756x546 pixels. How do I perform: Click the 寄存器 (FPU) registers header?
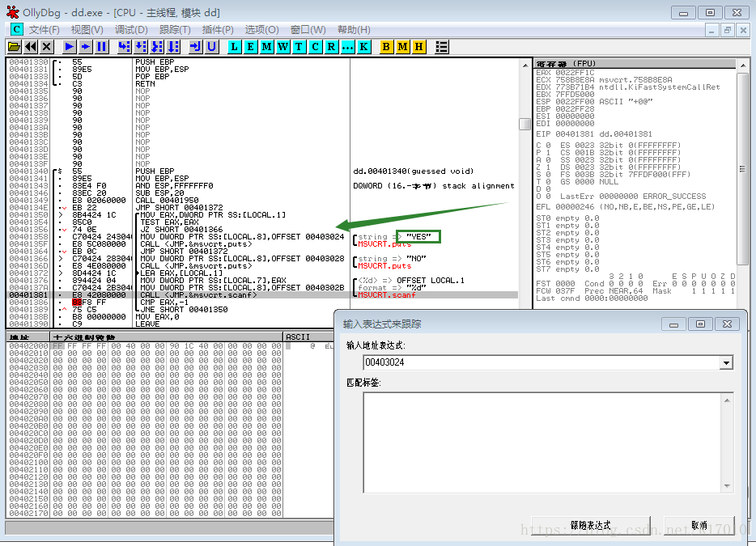[635, 64]
